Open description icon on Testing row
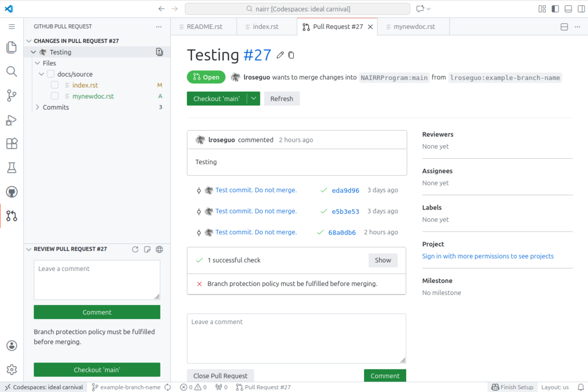Viewport: 588px width, 392px height. point(159,52)
